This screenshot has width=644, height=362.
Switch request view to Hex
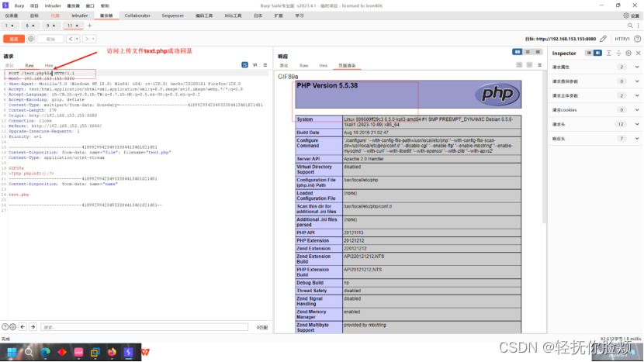pyautogui.click(x=48, y=65)
